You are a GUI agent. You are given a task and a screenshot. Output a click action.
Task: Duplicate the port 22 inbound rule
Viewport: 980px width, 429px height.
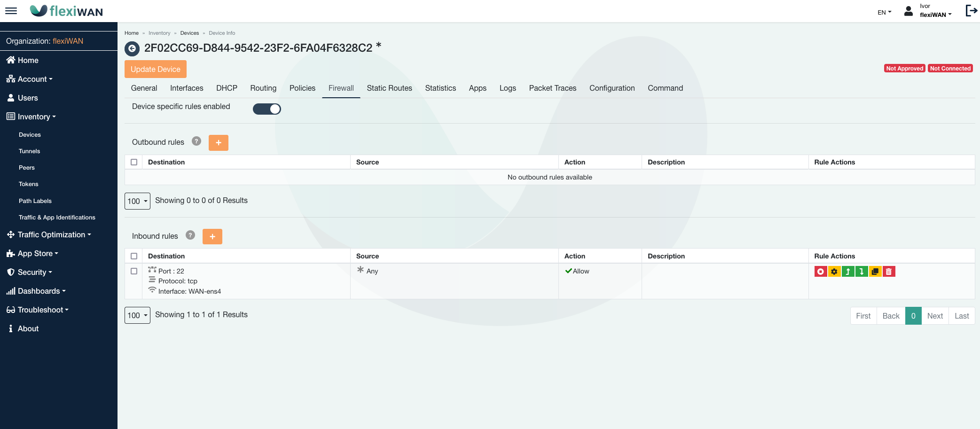point(875,272)
